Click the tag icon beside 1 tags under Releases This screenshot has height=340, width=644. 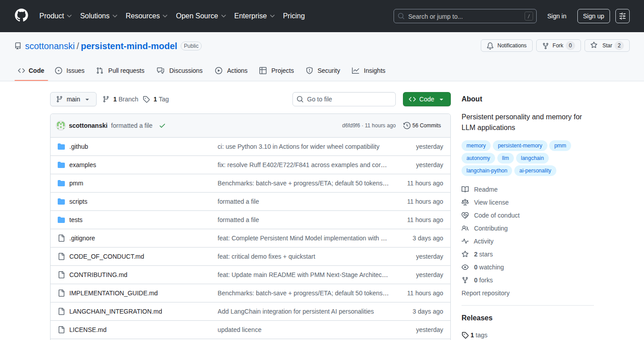465,335
